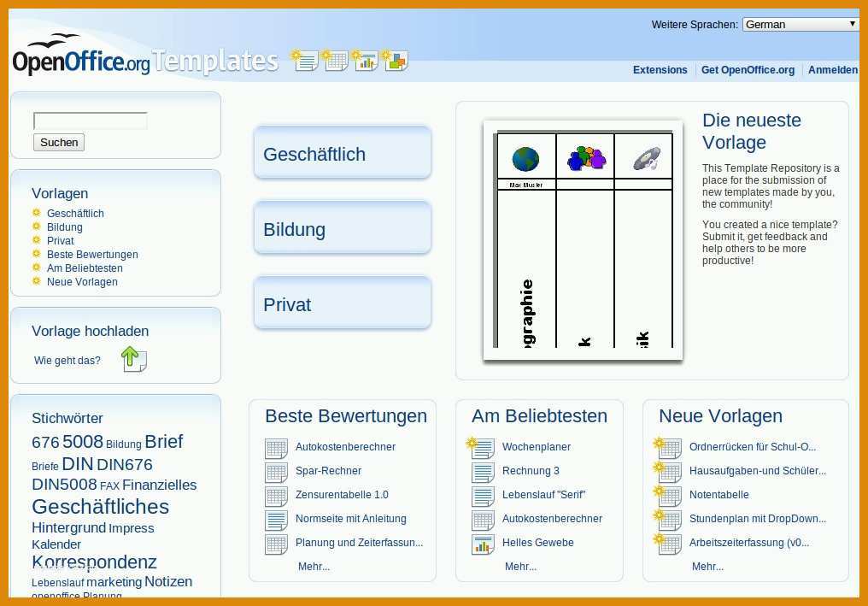This screenshot has height=606, width=868.
Task: Click the marketing keyword tag
Action: (x=114, y=582)
